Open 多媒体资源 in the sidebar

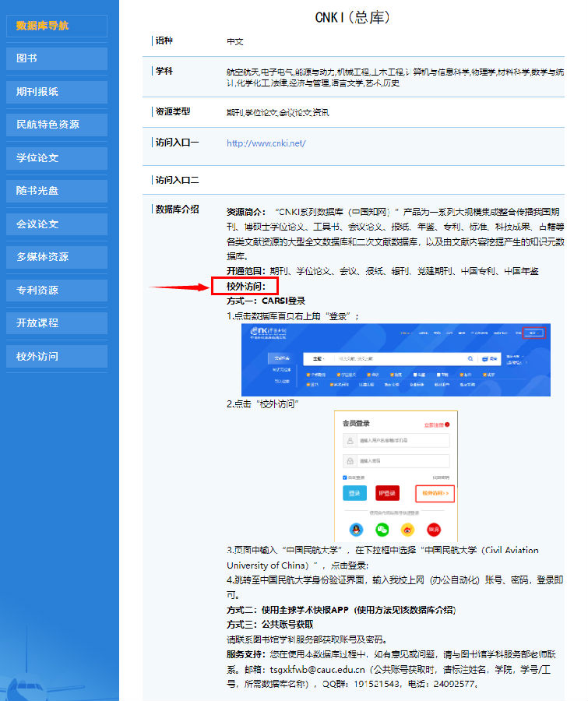tap(56, 257)
